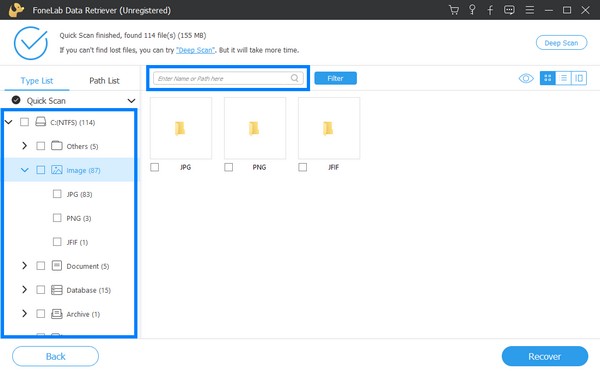
Task: Check the Archive (1) checkbox
Action: (41, 314)
